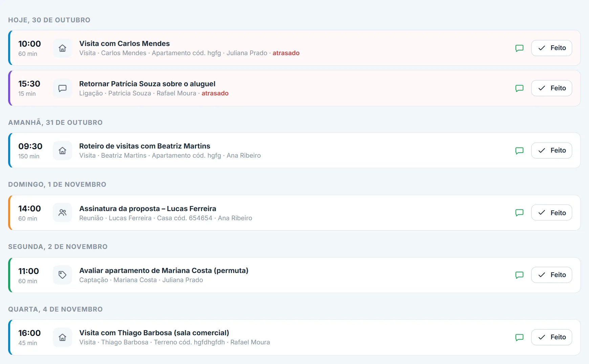The image size is (589, 364).
Task: Mark Beatriz Martins roteiro as Feito
Action: click(551, 151)
